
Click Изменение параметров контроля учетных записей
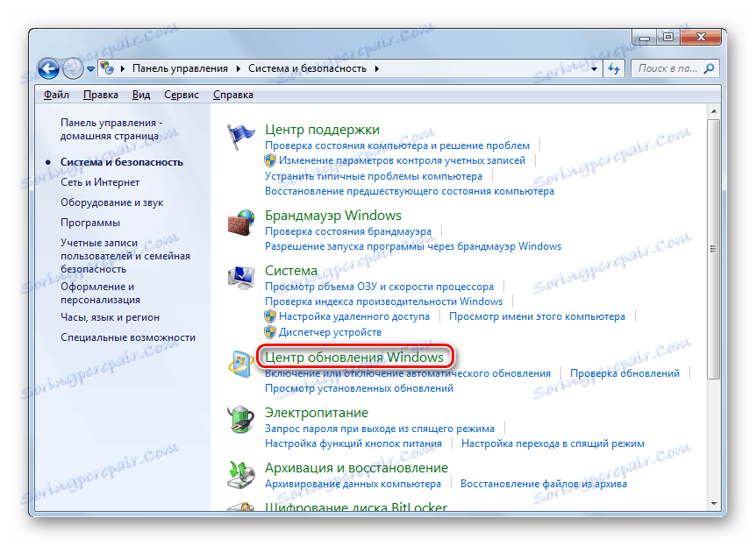click(402, 160)
